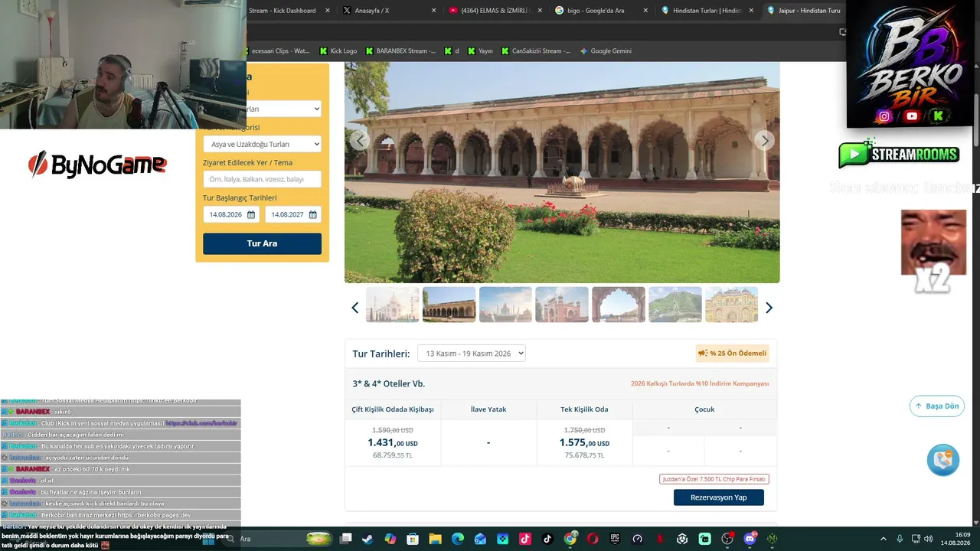Image resolution: width=980 pixels, height=551 pixels.
Task: Open Kick Logo bookmark
Action: [x=338, y=51]
